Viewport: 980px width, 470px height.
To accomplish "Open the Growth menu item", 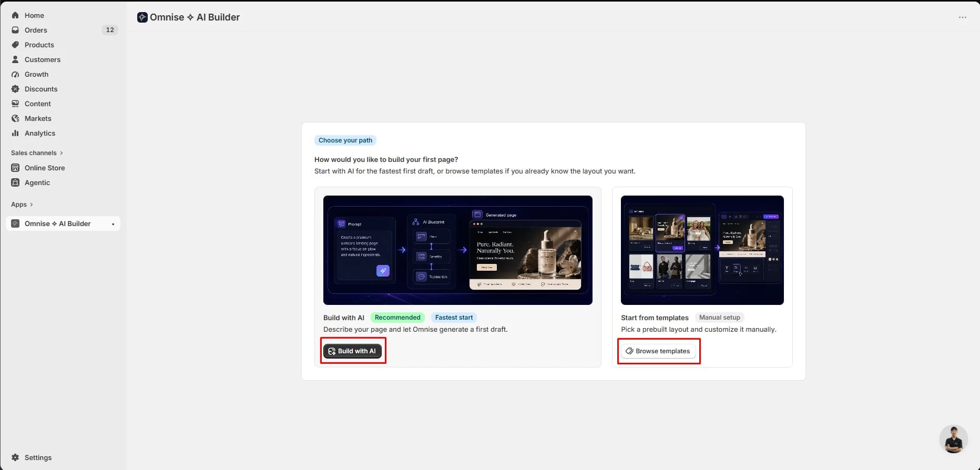I will click(63, 74).
